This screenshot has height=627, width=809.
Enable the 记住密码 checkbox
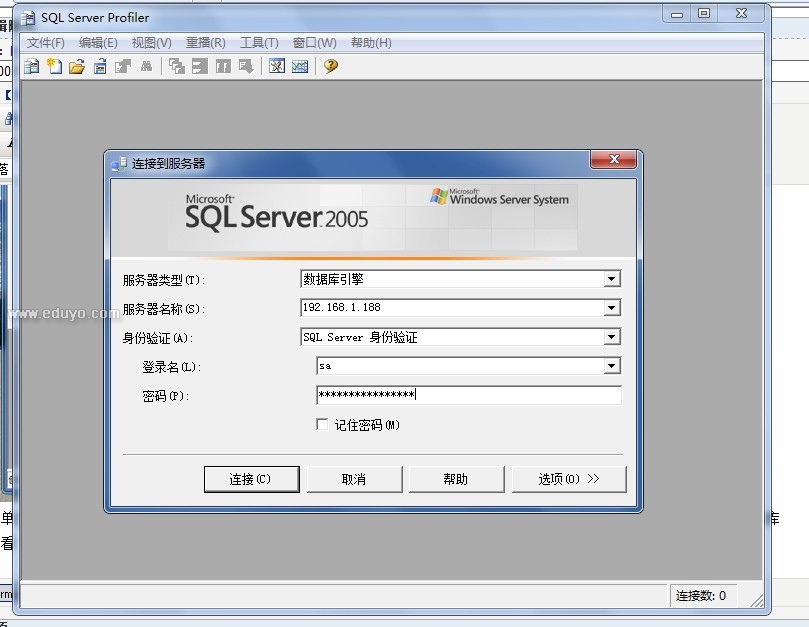(x=322, y=425)
